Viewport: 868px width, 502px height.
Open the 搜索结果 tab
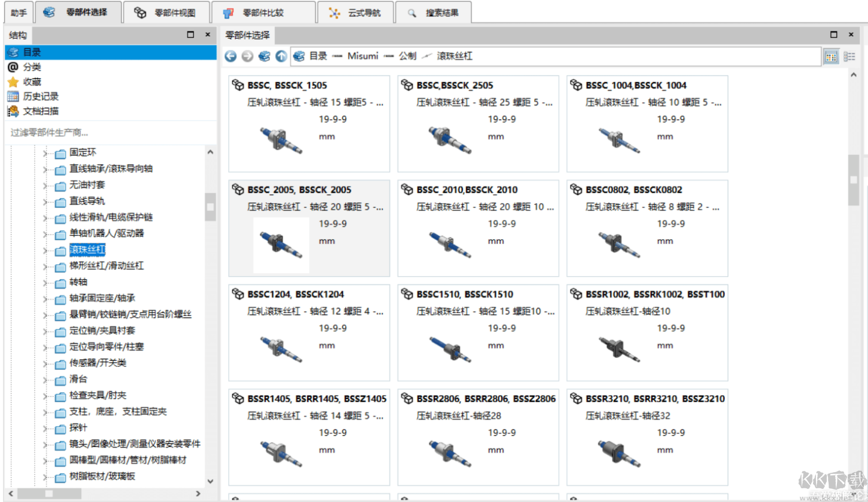(x=434, y=13)
